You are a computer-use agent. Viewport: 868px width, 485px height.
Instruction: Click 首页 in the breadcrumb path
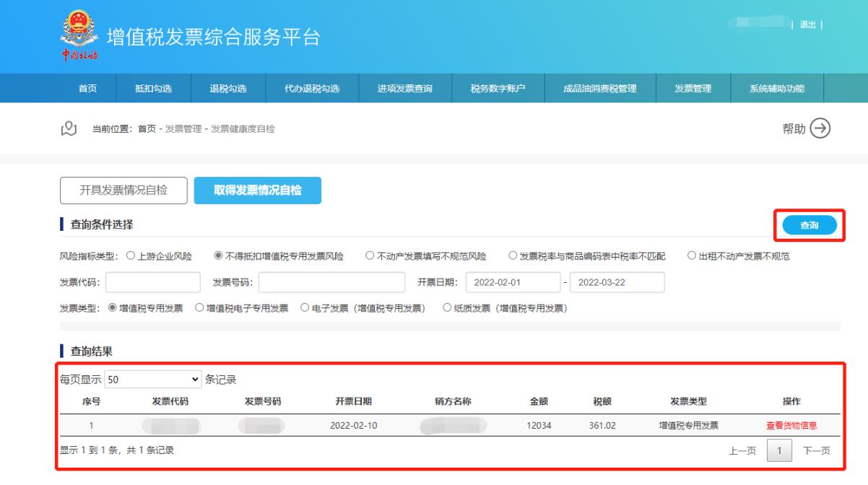pyautogui.click(x=147, y=129)
